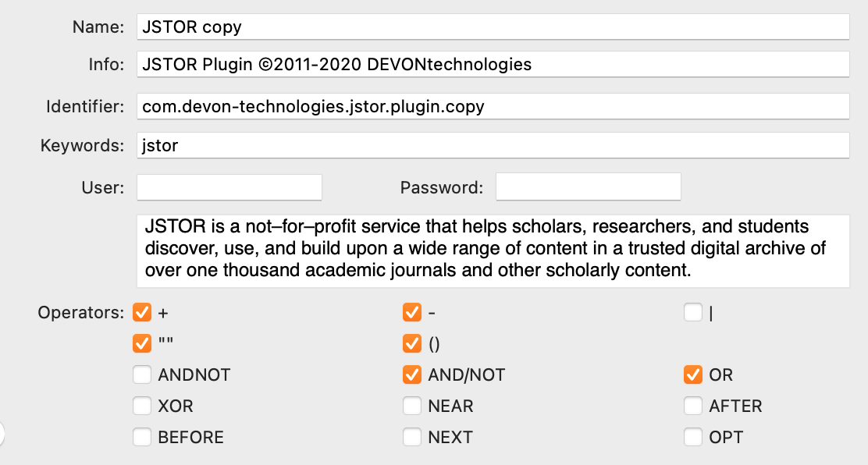The image size is (868, 465).
Task: Click the empty User field
Action: click(229, 187)
